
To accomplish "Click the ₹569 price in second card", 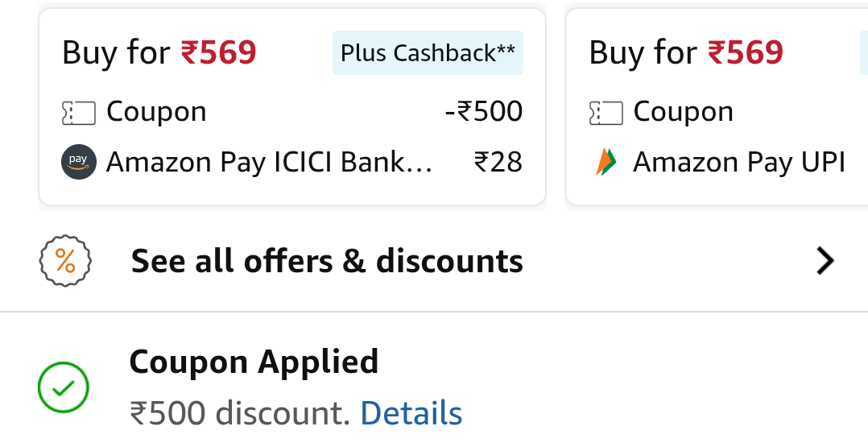I will [x=746, y=52].
